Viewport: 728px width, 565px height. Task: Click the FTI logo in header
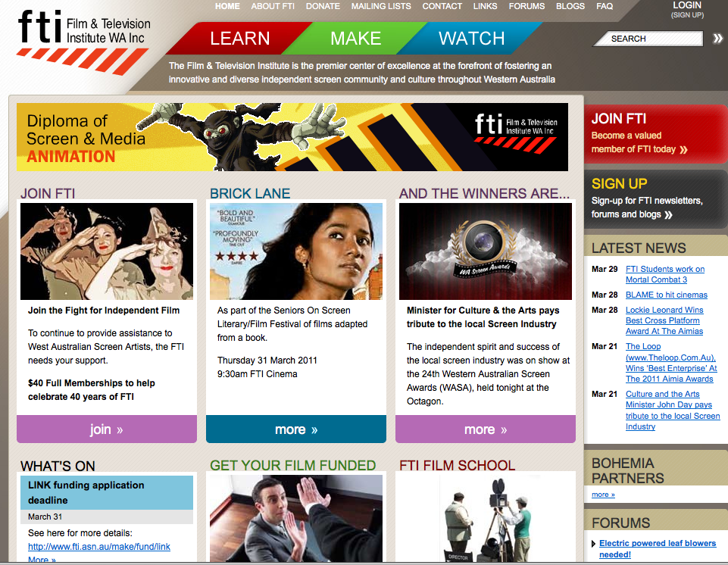(83, 42)
